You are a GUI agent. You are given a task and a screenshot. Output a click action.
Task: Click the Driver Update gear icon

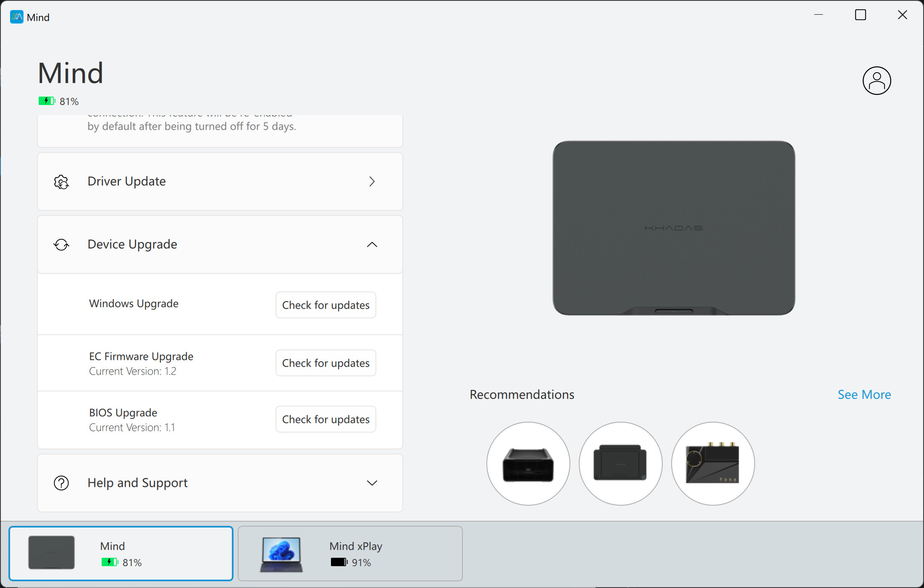61,182
